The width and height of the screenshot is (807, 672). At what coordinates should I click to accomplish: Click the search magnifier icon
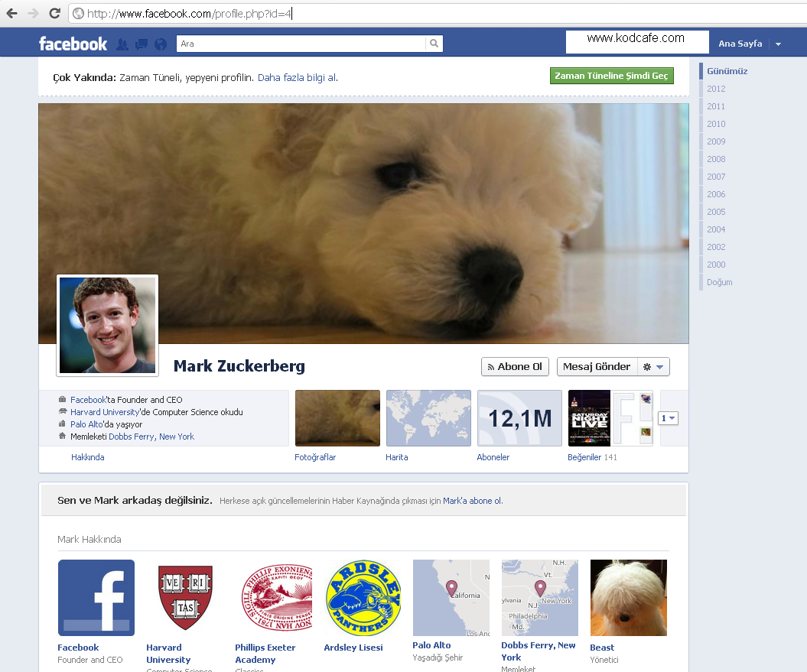coord(434,44)
